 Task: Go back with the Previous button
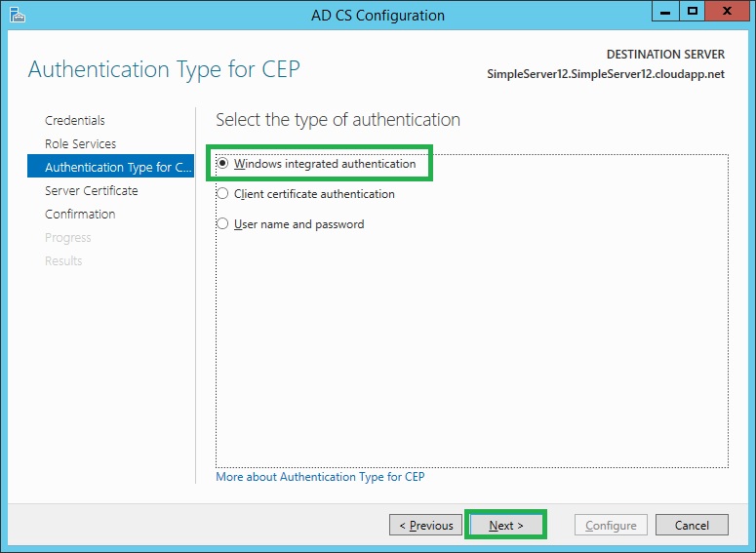(x=426, y=526)
